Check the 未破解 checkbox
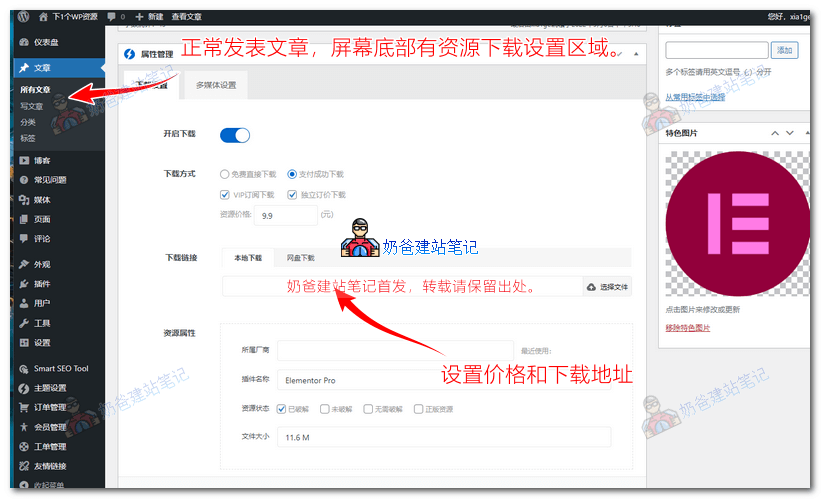Image resolution: width=821 pixels, height=499 pixels. (325, 409)
